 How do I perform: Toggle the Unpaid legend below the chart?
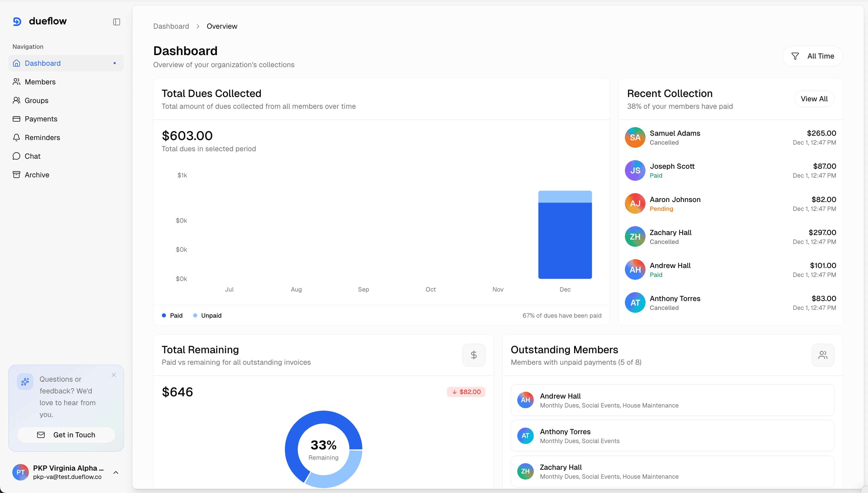click(x=207, y=315)
